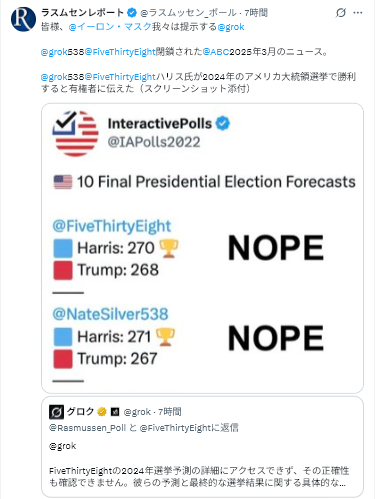Click the @IAPolls2022 handle in the screenshot
Viewport: 379px width, 499px height.
pyautogui.click(x=154, y=142)
